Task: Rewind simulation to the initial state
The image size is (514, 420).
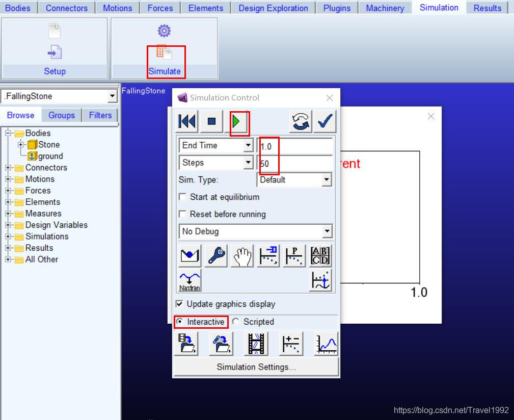Action: pyautogui.click(x=187, y=121)
